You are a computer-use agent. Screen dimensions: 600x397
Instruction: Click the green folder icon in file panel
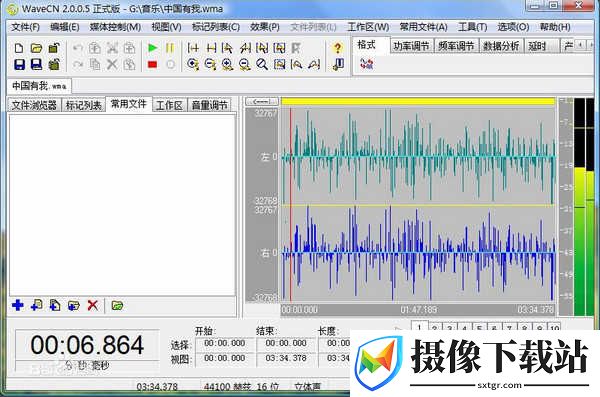tap(117, 306)
